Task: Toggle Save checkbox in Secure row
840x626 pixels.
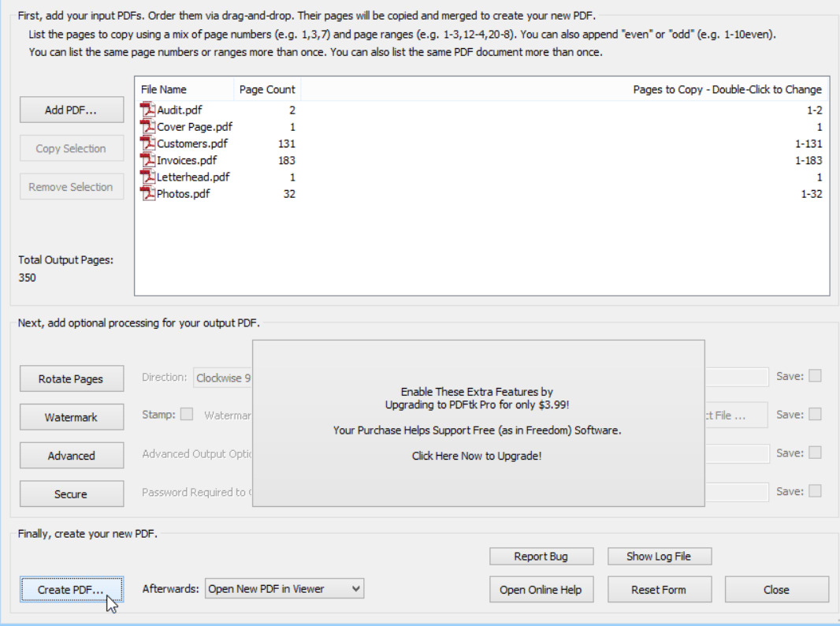Action: [815, 491]
